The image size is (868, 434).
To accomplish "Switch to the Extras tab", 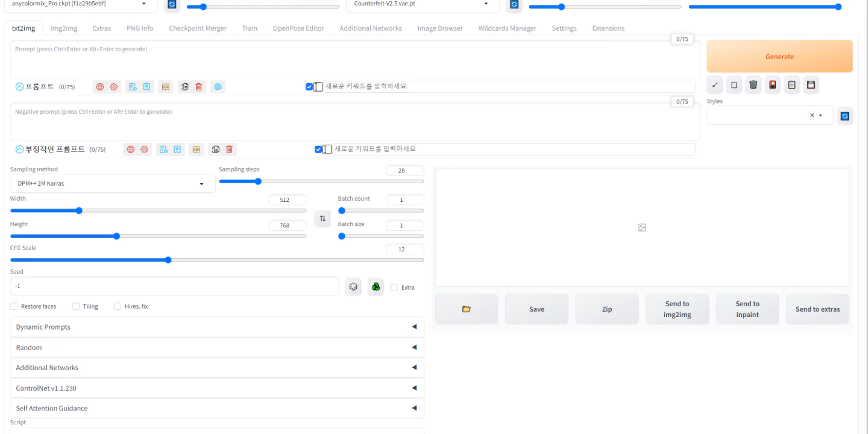I will tap(102, 28).
